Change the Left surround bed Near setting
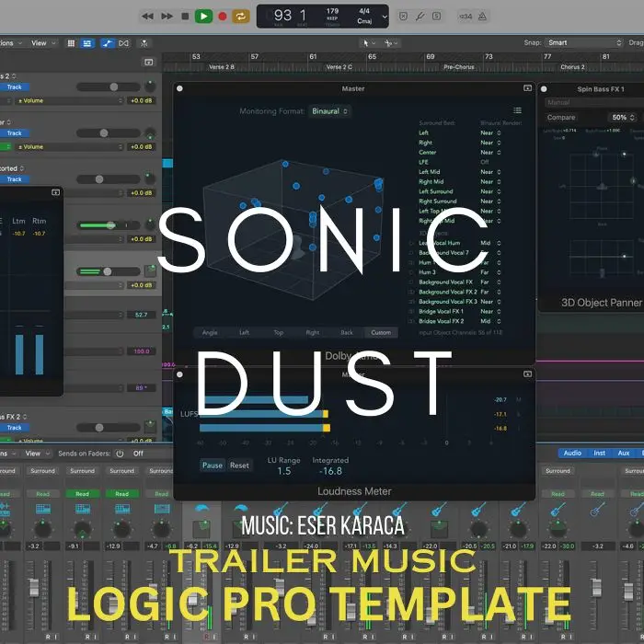The height and width of the screenshot is (644, 644). pyautogui.click(x=490, y=132)
